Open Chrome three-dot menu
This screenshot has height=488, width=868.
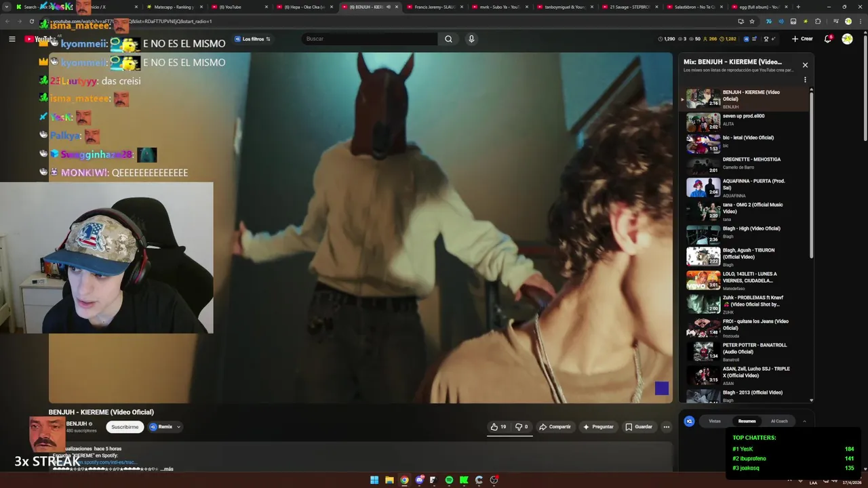click(x=859, y=21)
